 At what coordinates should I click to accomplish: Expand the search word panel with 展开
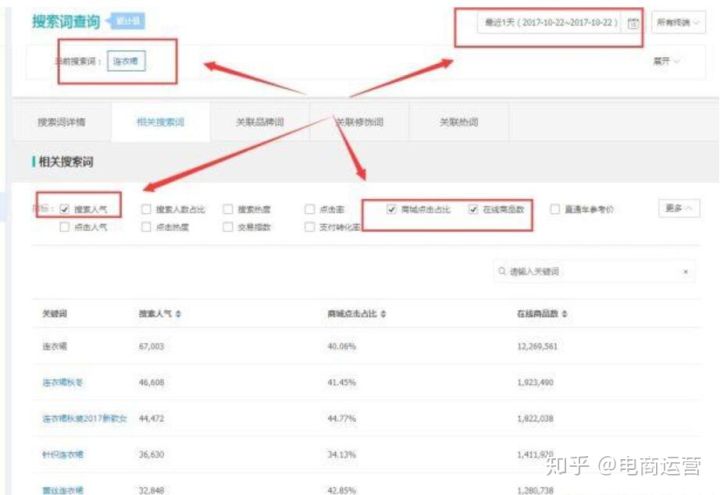(666, 61)
